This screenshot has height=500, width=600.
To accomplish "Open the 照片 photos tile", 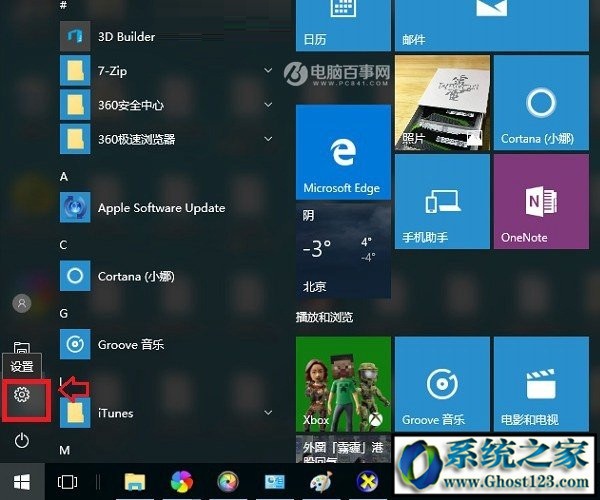I will [442, 103].
